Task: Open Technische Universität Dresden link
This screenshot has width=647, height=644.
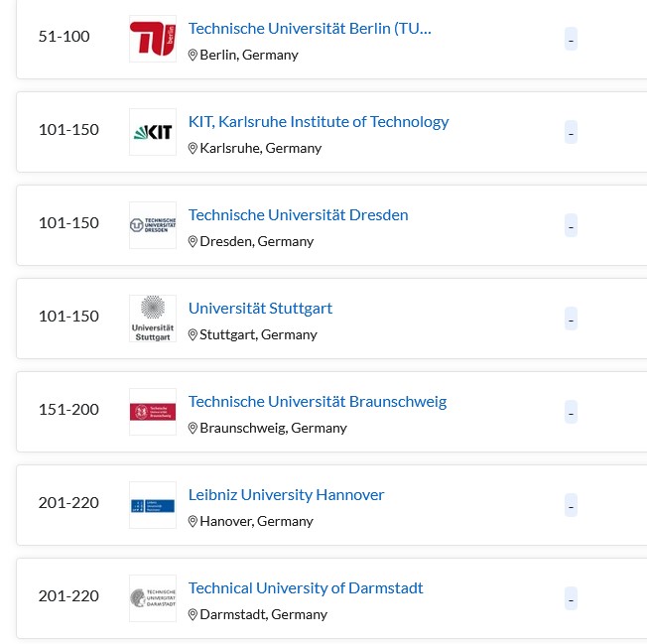Action: coord(299,215)
